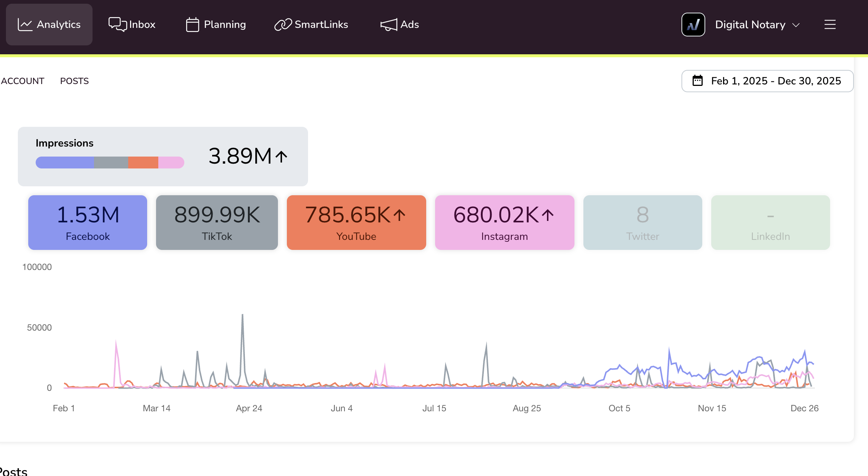Toggle the Facebook impressions card
Screen dimensions: 868x476
(88, 222)
